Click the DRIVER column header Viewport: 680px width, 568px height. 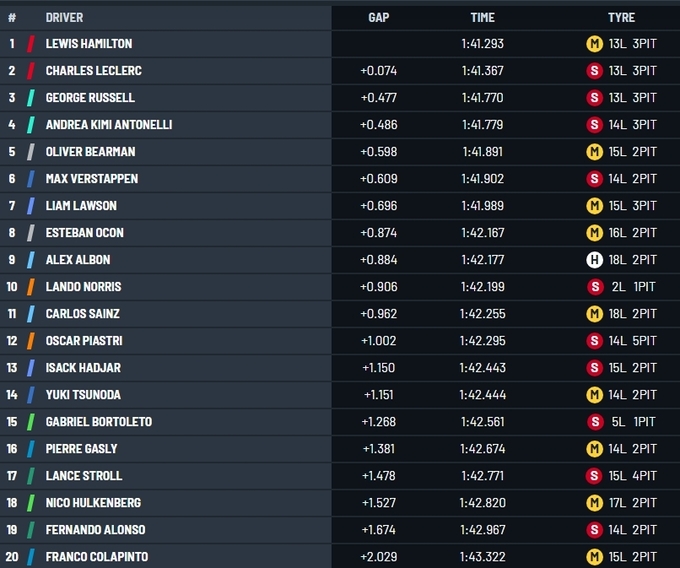64,18
